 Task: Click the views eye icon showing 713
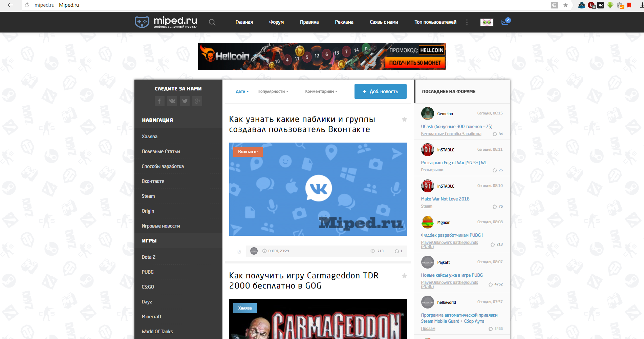373,251
